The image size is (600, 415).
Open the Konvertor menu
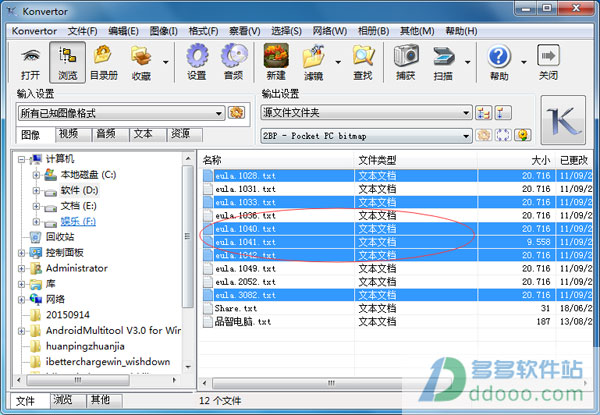pos(34,31)
